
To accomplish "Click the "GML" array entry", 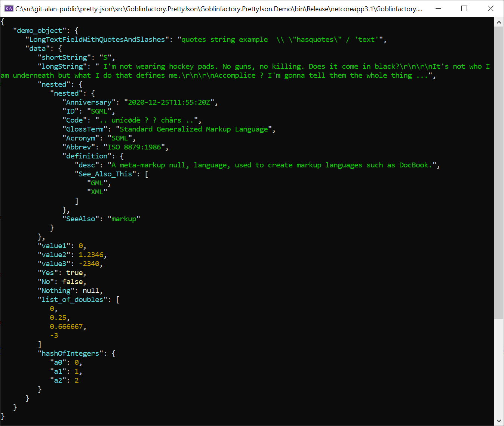I will click(97, 183).
